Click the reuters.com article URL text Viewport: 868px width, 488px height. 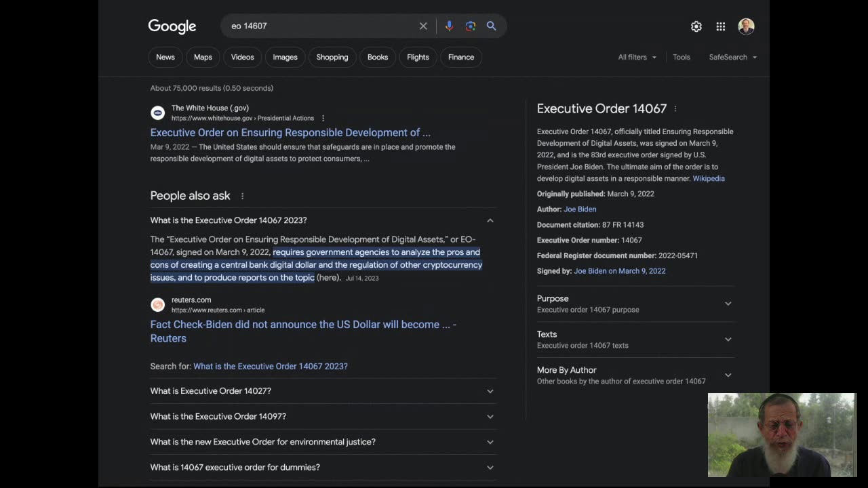tap(218, 310)
